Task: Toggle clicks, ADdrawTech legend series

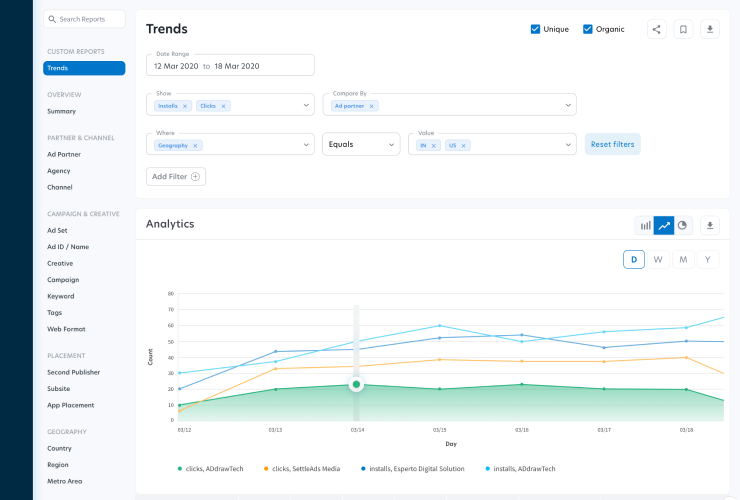Action: click(210, 469)
